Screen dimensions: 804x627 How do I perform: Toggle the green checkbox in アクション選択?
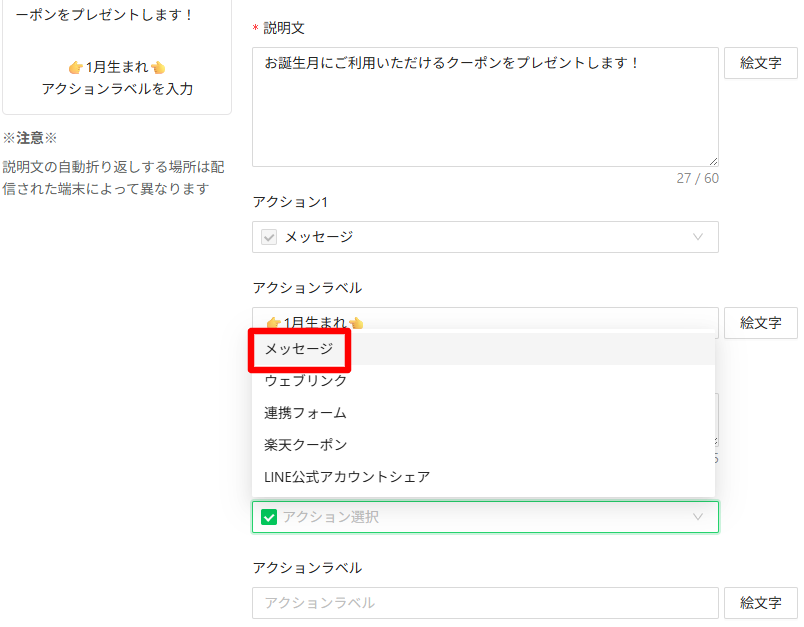click(x=269, y=517)
